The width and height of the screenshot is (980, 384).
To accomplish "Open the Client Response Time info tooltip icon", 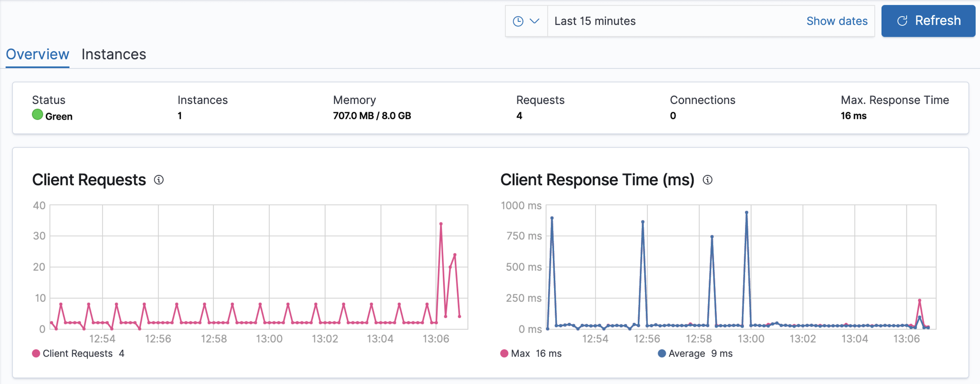I will click(708, 180).
